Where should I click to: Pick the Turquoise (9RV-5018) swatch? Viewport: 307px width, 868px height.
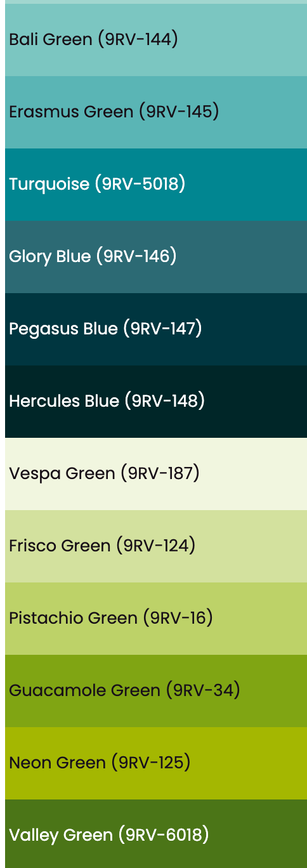coord(156,185)
